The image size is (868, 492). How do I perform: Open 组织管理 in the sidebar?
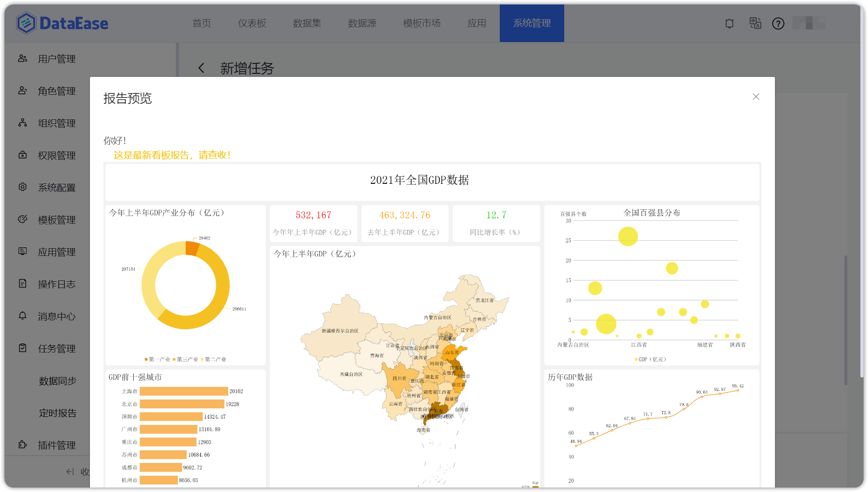57,123
